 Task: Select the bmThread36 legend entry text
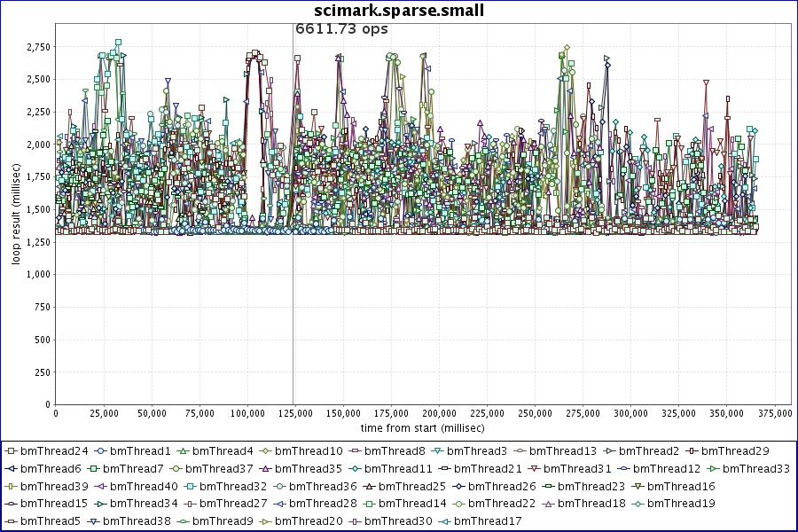click(x=322, y=486)
